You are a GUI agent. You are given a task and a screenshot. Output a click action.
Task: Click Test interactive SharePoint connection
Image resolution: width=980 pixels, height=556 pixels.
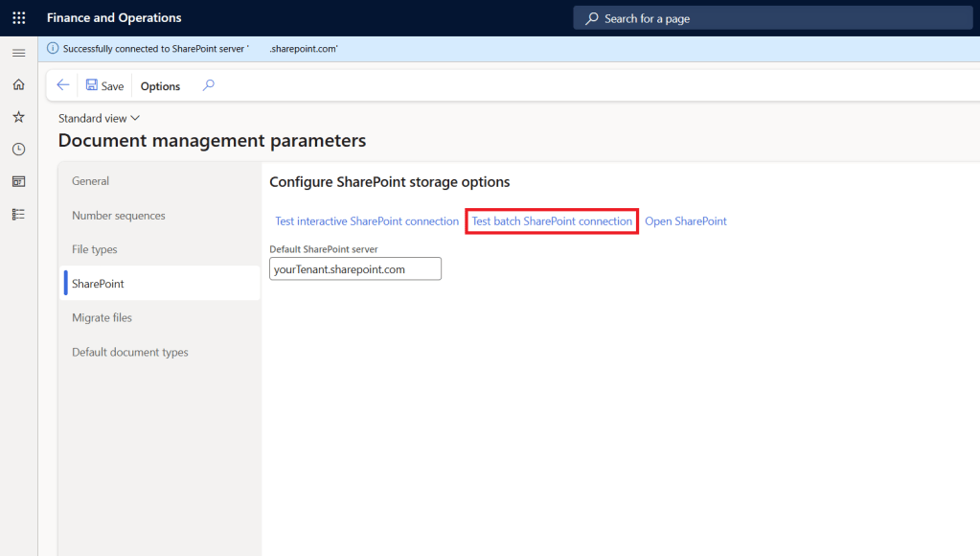(x=367, y=221)
